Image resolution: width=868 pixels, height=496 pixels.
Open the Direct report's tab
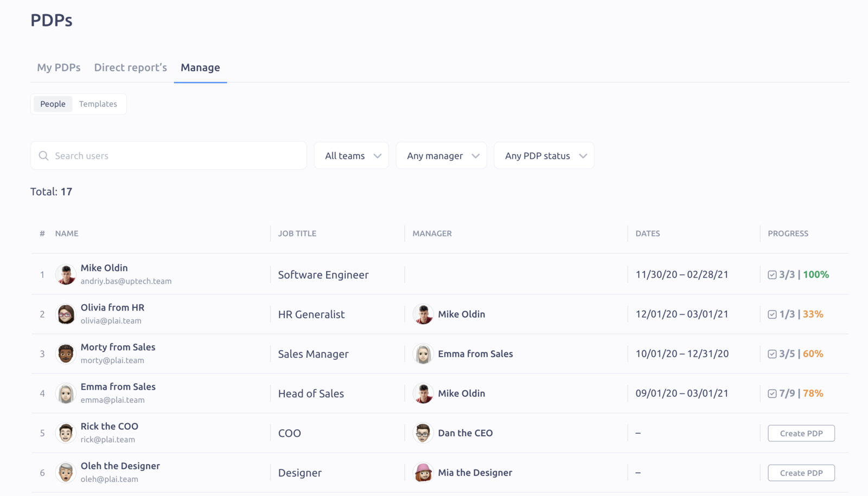[130, 67]
